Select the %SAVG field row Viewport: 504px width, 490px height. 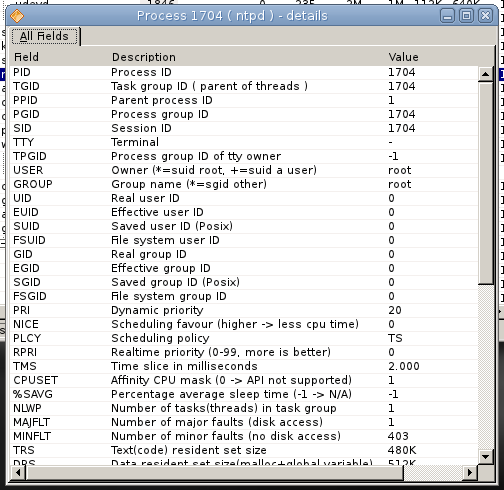pyautogui.click(x=244, y=394)
